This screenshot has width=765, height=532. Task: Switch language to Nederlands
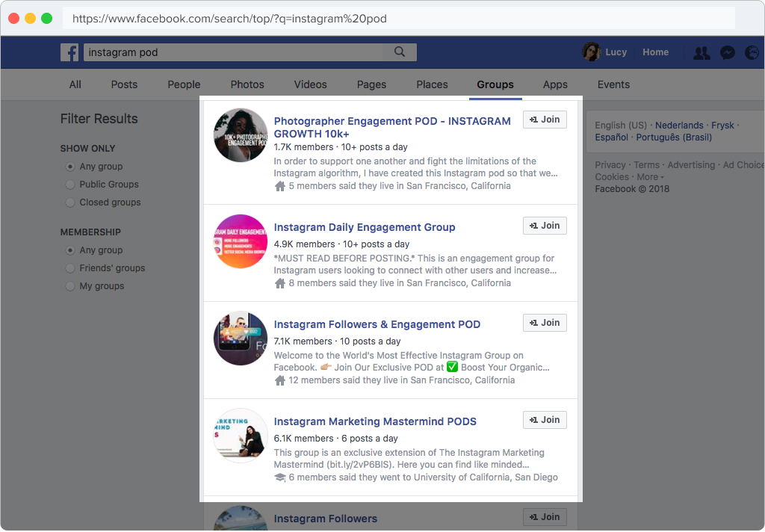pyautogui.click(x=679, y=126)
